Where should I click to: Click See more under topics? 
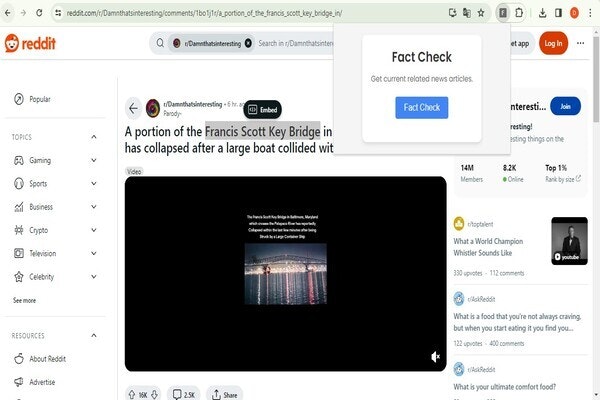pos(24,300)
